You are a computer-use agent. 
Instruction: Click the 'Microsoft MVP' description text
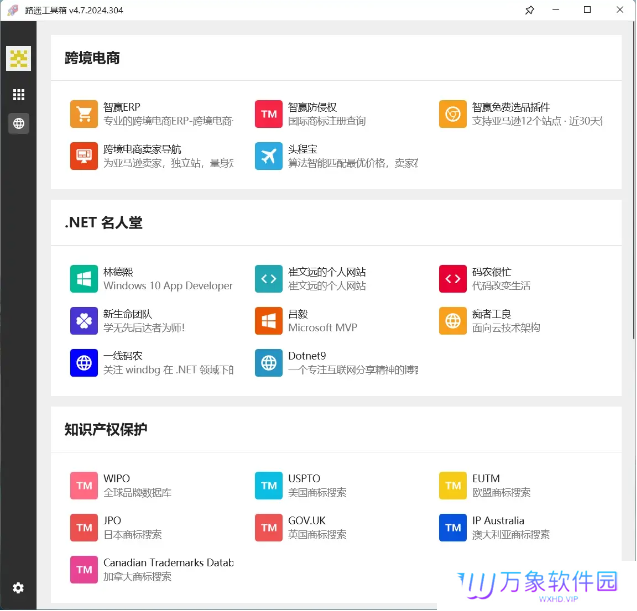[x=323, y=328]
